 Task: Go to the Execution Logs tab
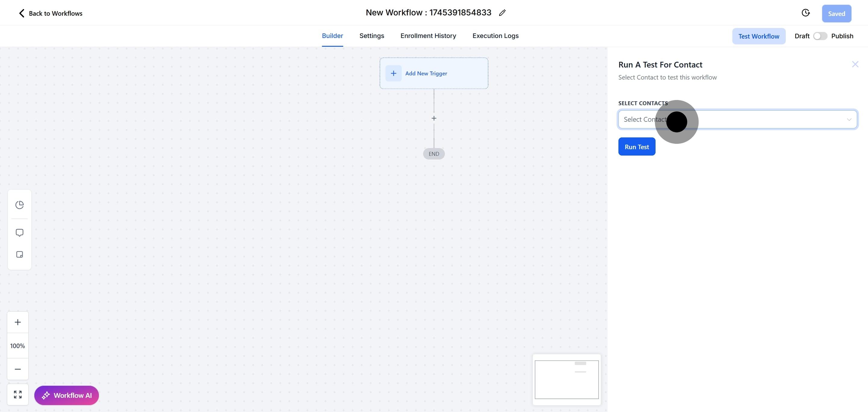click(495, 36)
